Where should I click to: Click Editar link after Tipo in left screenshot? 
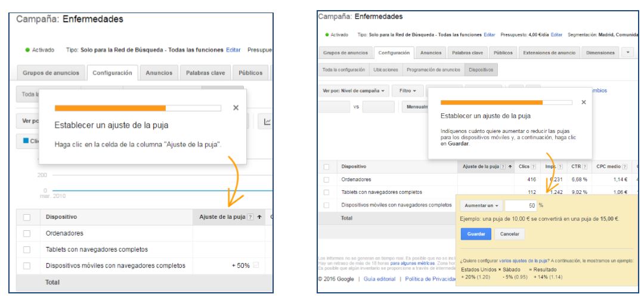point(233,49)
